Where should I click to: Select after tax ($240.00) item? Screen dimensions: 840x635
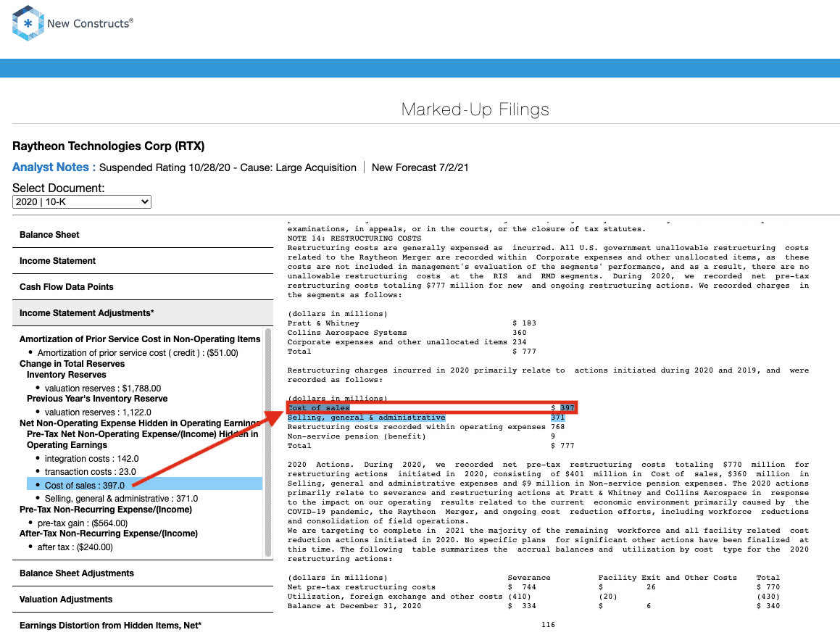[75, 547]
